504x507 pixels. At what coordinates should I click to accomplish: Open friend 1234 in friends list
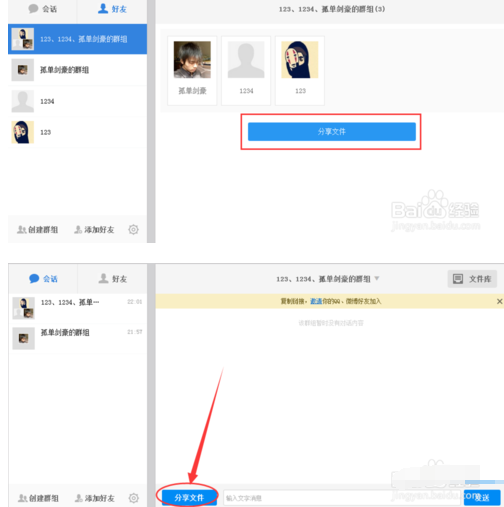(x=77, y=101)
